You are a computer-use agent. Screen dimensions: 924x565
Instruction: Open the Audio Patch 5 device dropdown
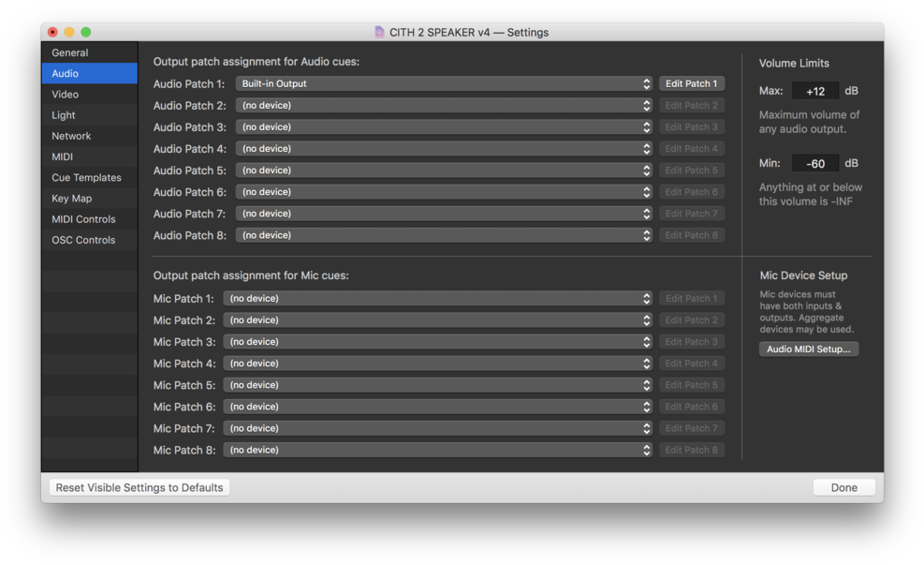click(x=444, y=171)
